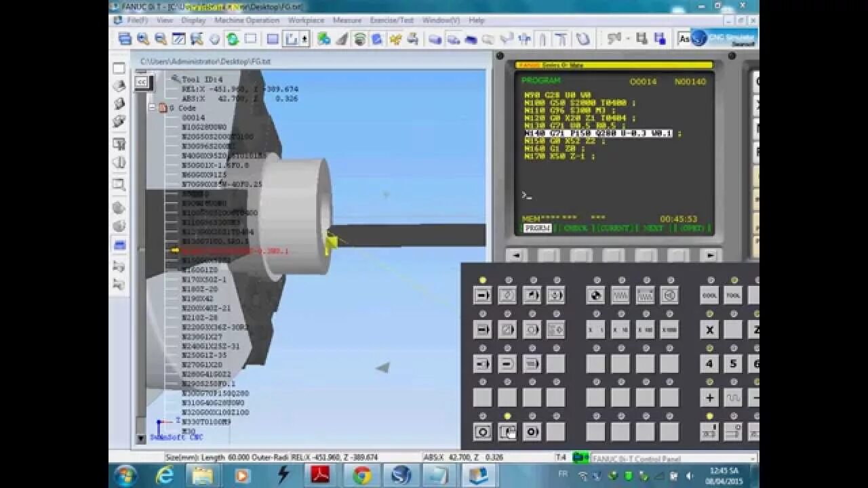Click code line N170X50Z-1 in tree
Viewport: 868px width, 488px height.
[204, 279]
